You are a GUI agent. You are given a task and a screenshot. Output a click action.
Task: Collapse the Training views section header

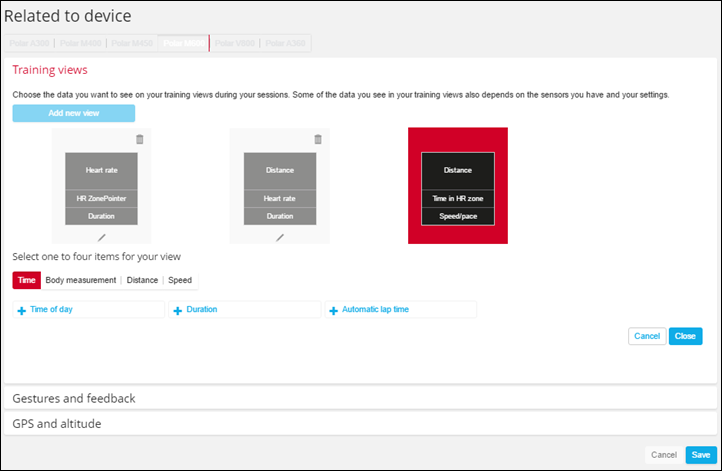coord(50,70)
